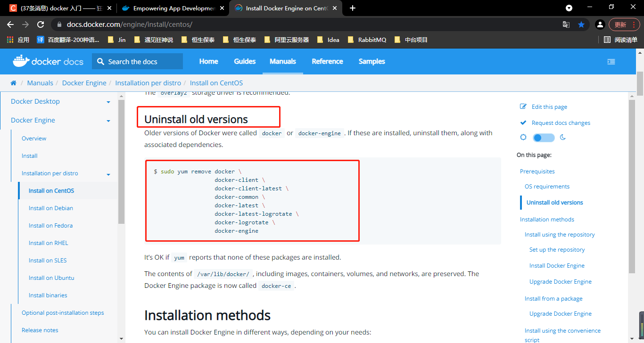Open the Samples nav item
This screenshot has width=644, height=343.
pos(372,61)
